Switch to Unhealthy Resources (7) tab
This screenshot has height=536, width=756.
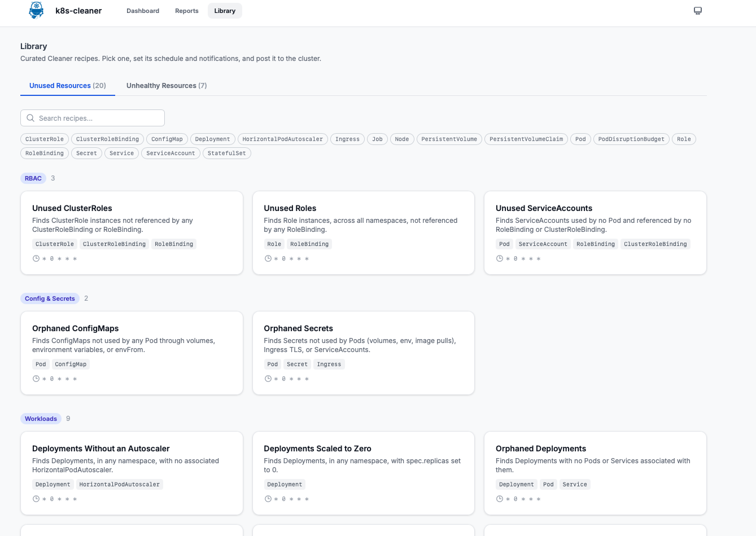[167, 86]
